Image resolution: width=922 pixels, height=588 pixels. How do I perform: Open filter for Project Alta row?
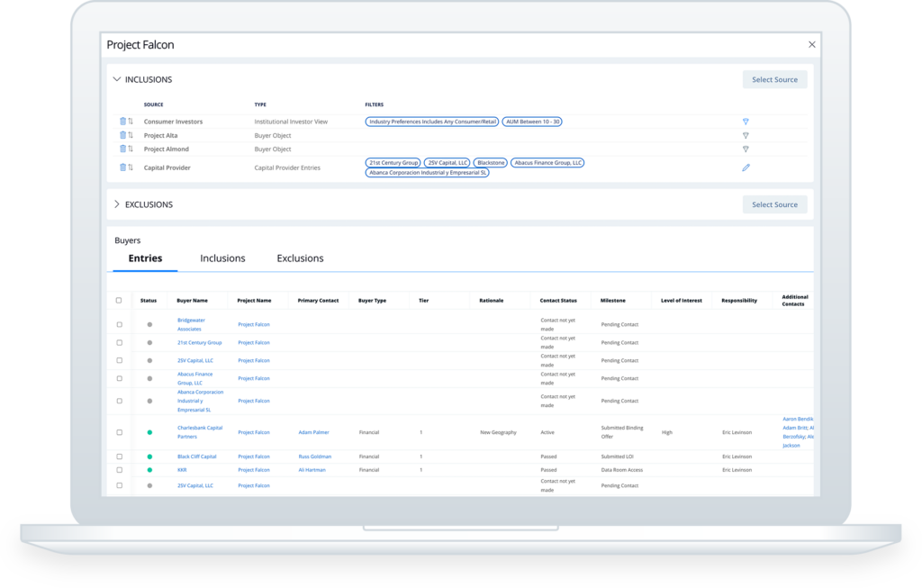[x=746, y=135]
